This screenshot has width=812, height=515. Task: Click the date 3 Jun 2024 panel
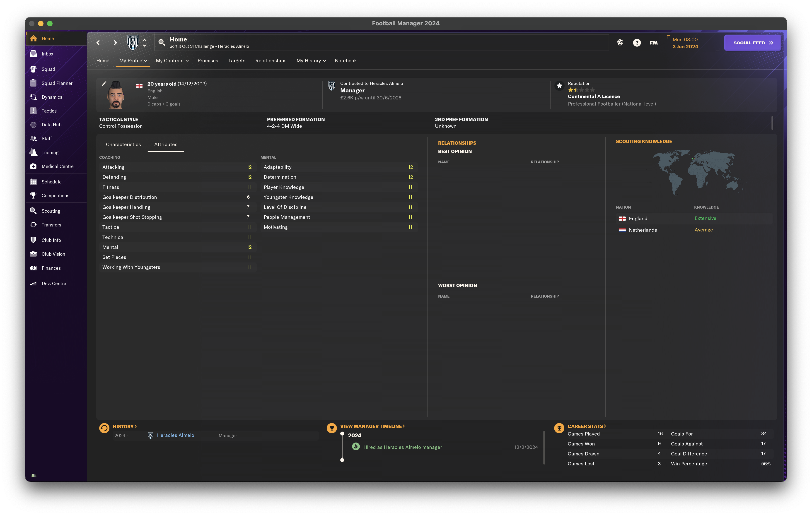pyautogui.click(x=693, y=43)
